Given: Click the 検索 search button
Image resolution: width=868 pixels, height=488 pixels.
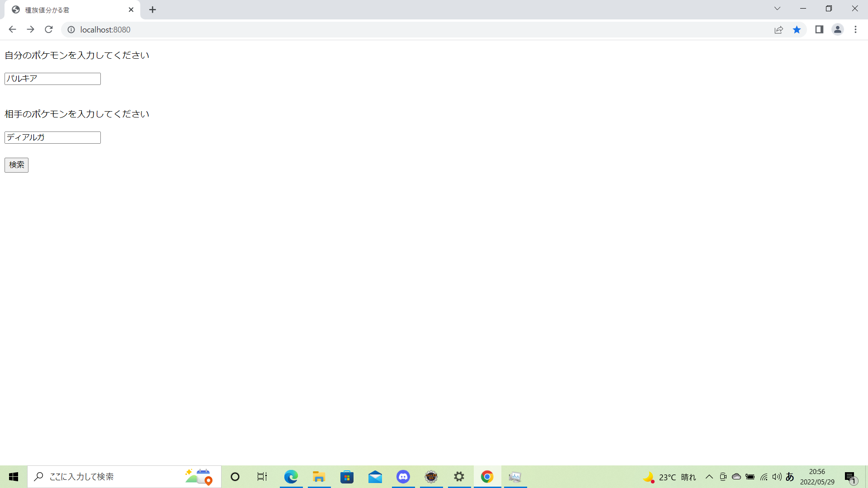Looking at the screenshot, I should 16,165.
